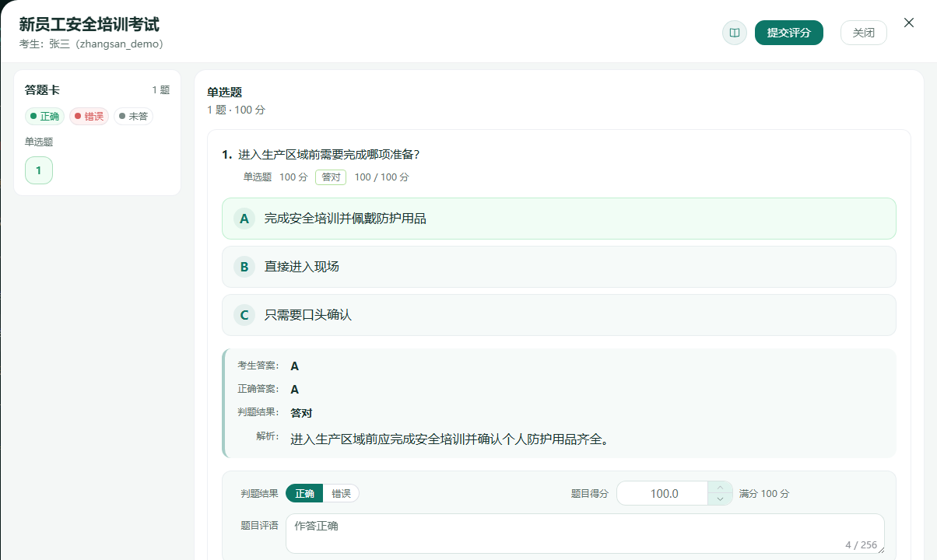
Task: Set judgment result to 错误
Action: point(341,493)
